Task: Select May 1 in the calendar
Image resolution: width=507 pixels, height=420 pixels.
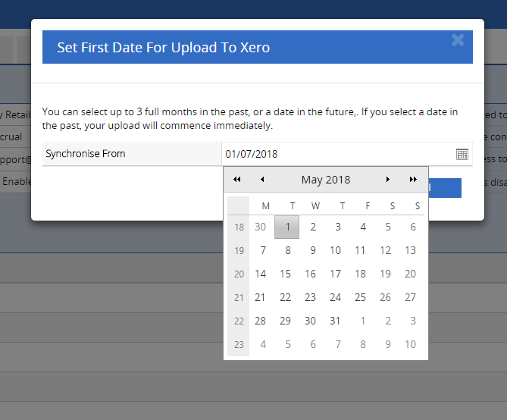Action: [x=286, y=227]
